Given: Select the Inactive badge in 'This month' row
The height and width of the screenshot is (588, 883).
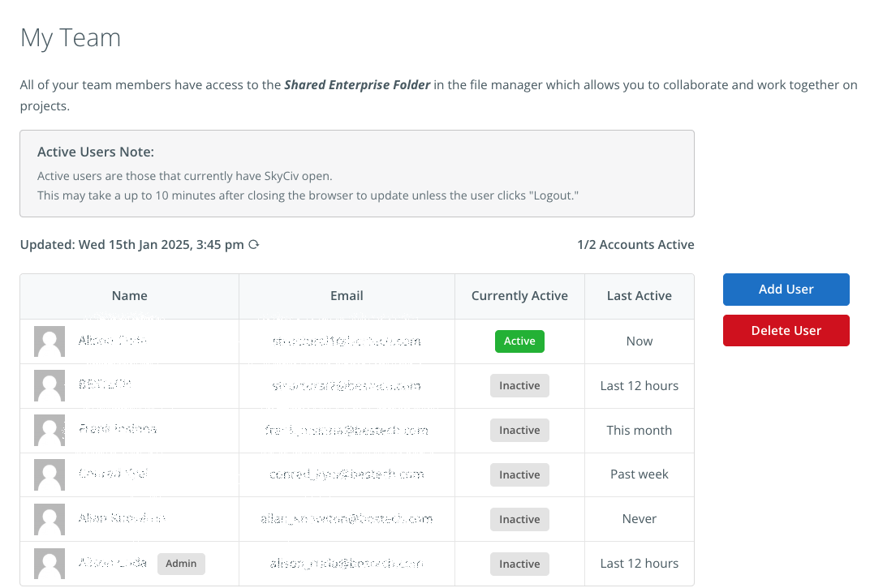Looking at the screenshot, I should coord(519,431).
